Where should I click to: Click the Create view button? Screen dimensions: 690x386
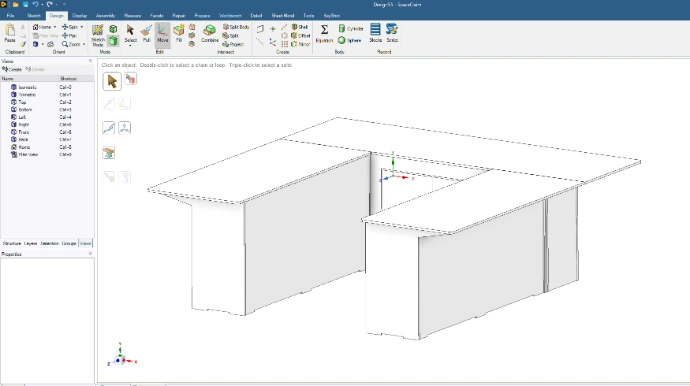coord(12,70)
